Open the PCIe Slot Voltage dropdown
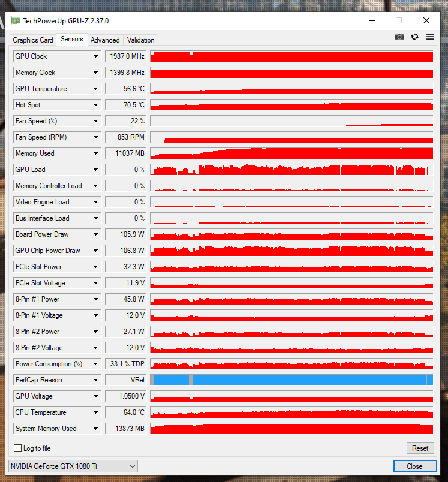 click(95, 283)
